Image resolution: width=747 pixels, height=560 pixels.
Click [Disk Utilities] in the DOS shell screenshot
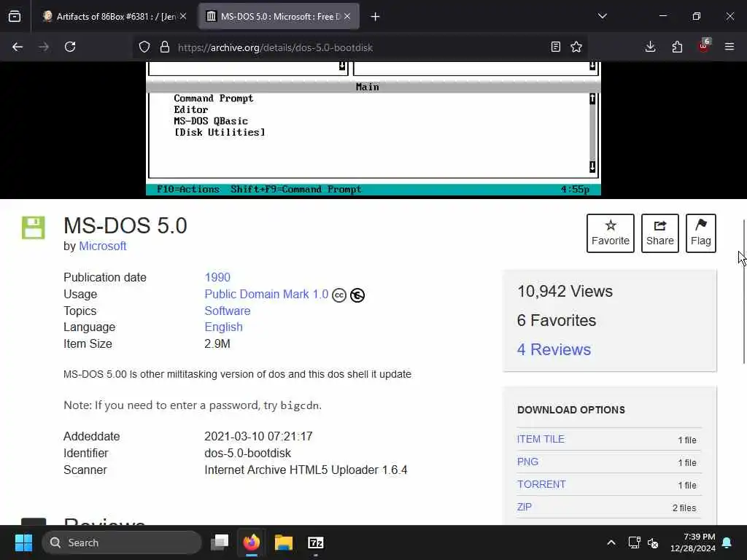[x=219, y=133]
